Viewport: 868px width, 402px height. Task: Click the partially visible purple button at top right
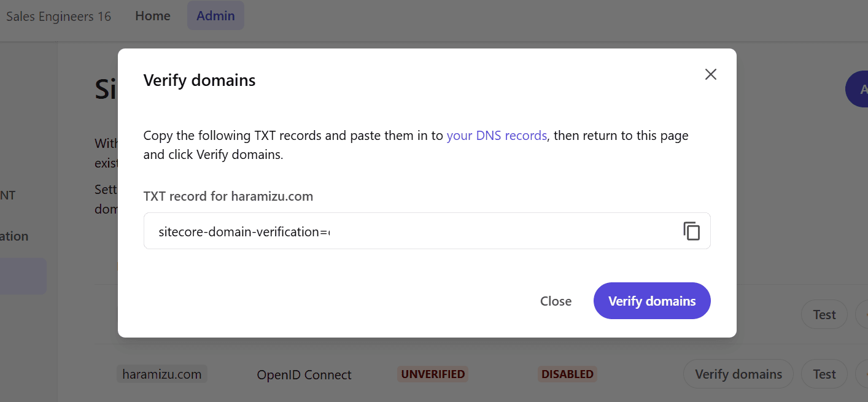coord(858,90)
